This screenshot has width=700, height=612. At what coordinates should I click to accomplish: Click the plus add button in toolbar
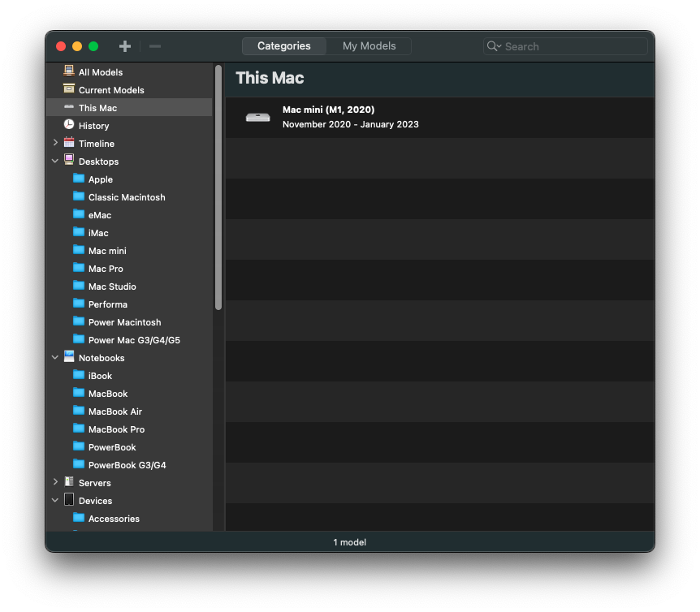pyautogui.click(x=125, y=46)
